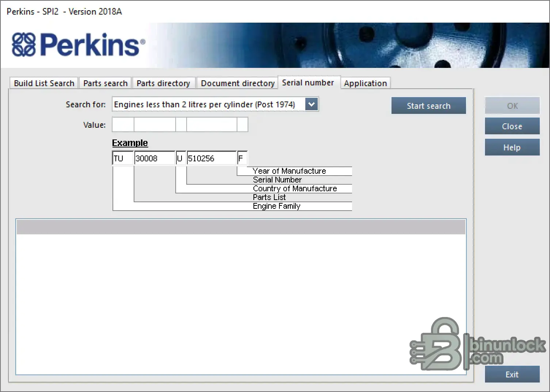Click the Country of Manufacture label
This screenshot has height=392, width=550.
(295, 188)
